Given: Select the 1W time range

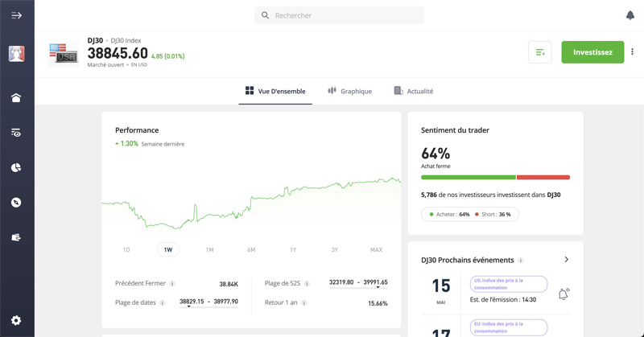Looking at the screenshot, I should pos(168,249).
